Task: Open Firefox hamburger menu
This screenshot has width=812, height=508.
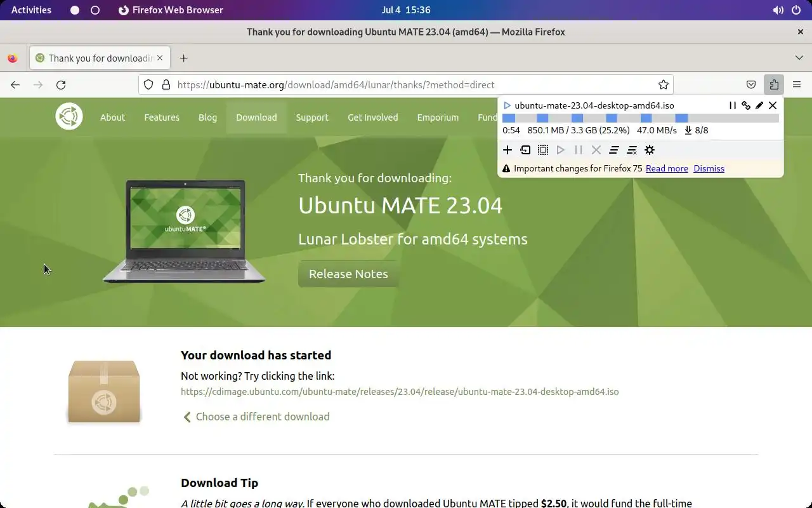Action: (x=797, y=84)
